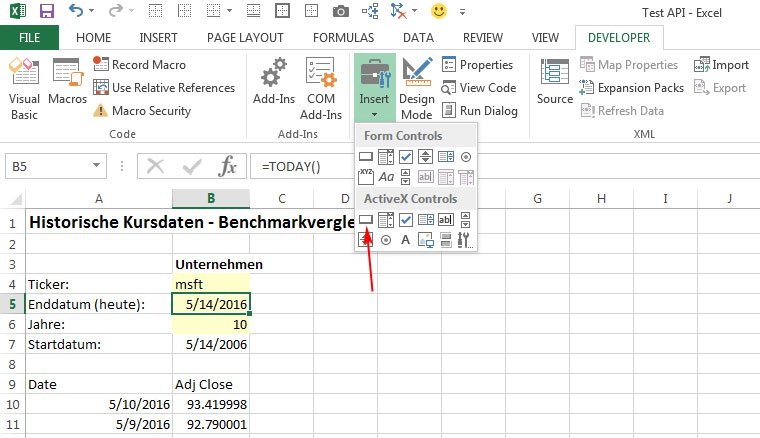Viewport: 760px width, 438px height.
Task: Toggle Design Mode
Action: click(x=417, y=88)
